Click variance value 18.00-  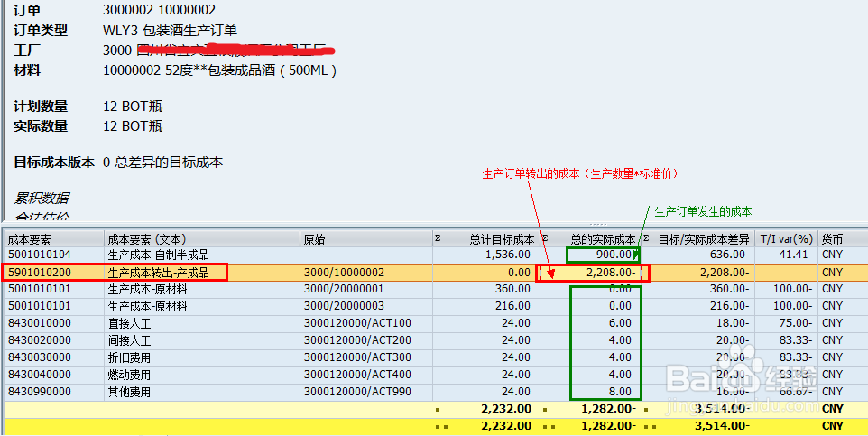pyautogui.click(x=731, y=323)
